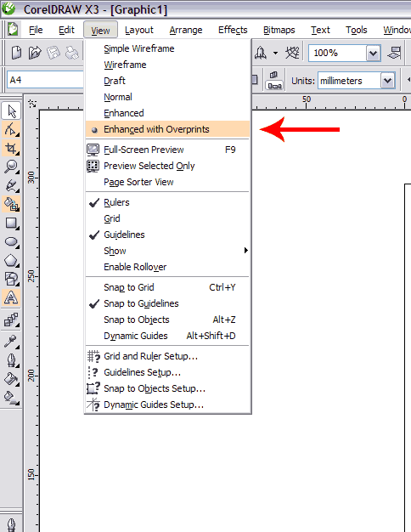Select the Pick tool arrow
Viewport: 411px width, 532px height.
click(11, 111)
